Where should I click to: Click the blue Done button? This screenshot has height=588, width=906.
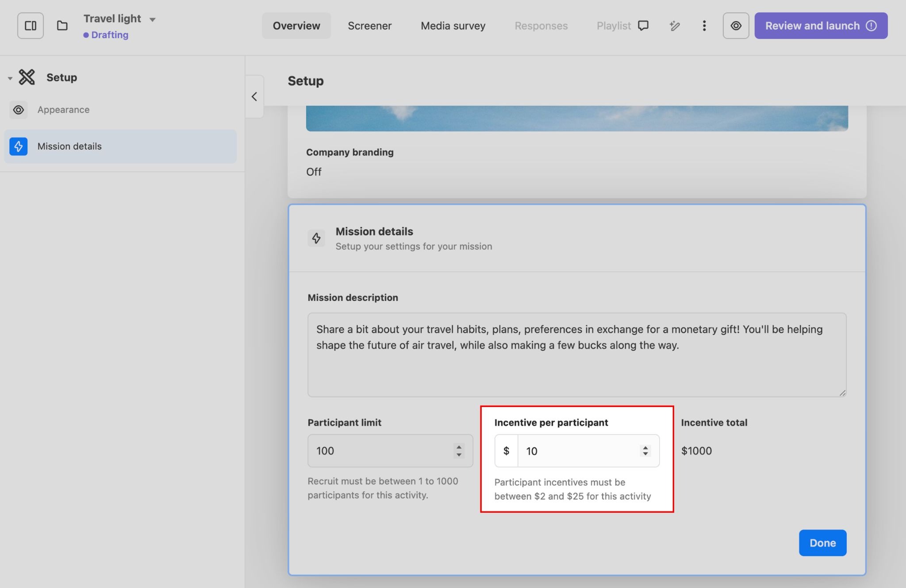point(822,543)
